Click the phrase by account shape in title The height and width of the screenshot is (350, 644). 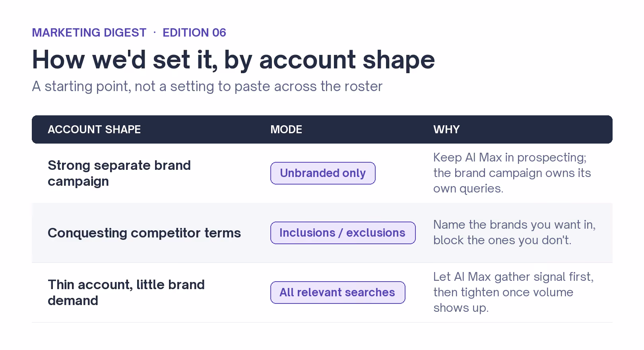pyautogui.click(x=330, y=60)
